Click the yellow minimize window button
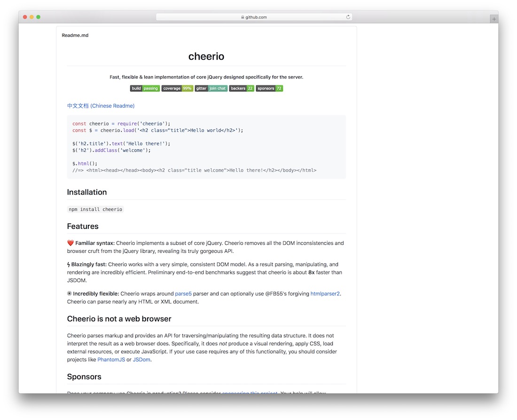This screenshot has height=420, width=517. click(x=31, y=17)
